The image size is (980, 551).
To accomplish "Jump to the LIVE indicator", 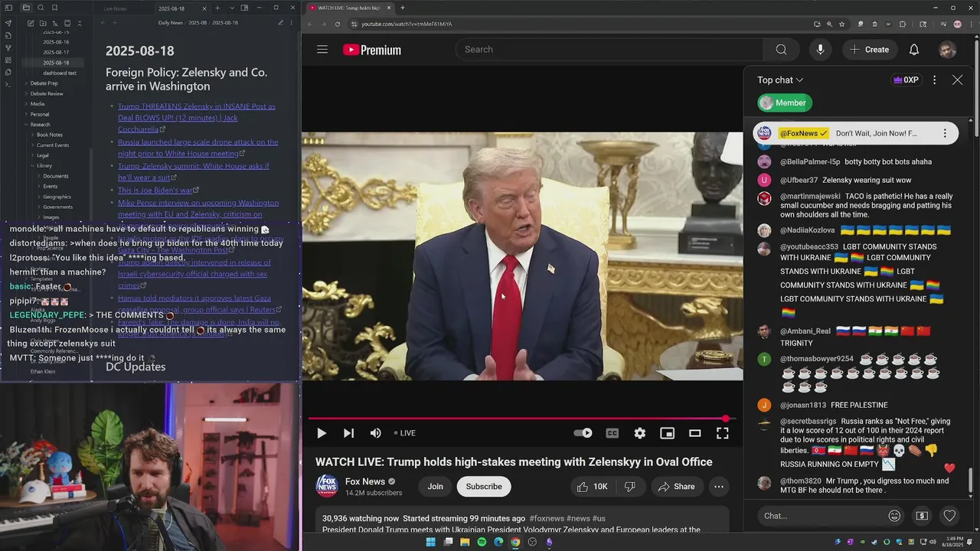I will click(x=404, y=433).
